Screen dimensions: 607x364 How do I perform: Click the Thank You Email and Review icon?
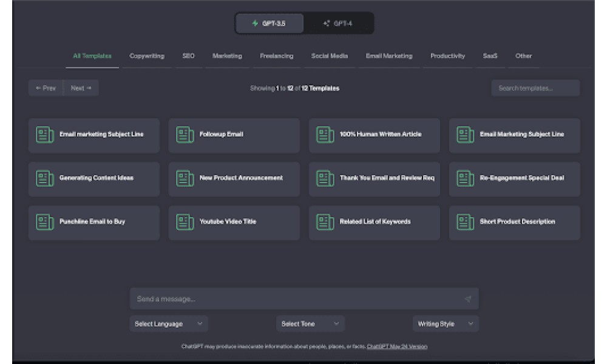pyautogui.click(x=325, y=178)
